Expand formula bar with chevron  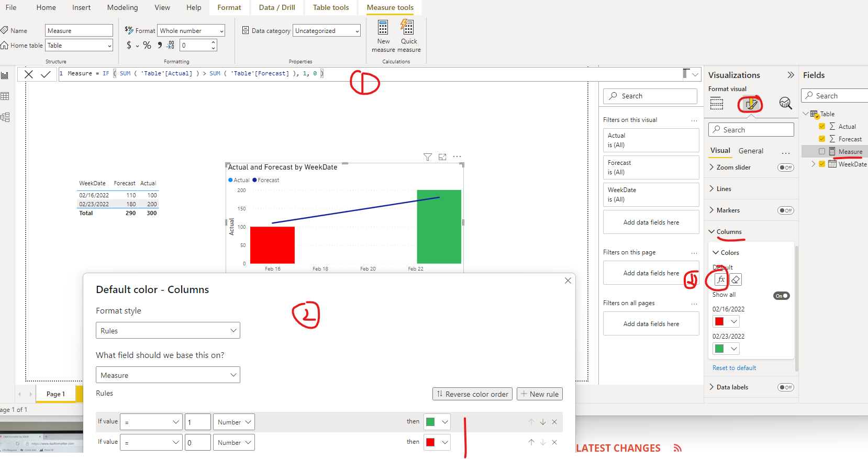point(695,75)
